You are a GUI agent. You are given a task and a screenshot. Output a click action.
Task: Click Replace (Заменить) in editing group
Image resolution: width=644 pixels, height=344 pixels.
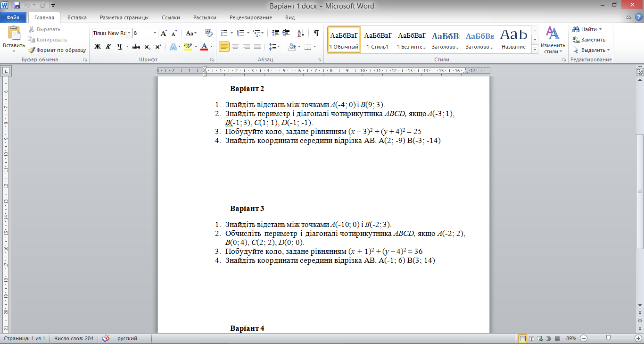click(x=589, y=40)
